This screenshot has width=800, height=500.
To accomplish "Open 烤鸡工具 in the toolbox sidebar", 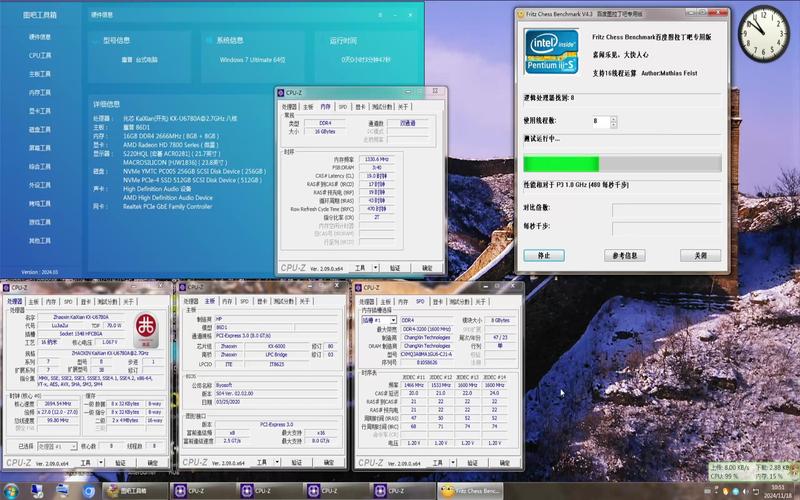I will point(40,204).
